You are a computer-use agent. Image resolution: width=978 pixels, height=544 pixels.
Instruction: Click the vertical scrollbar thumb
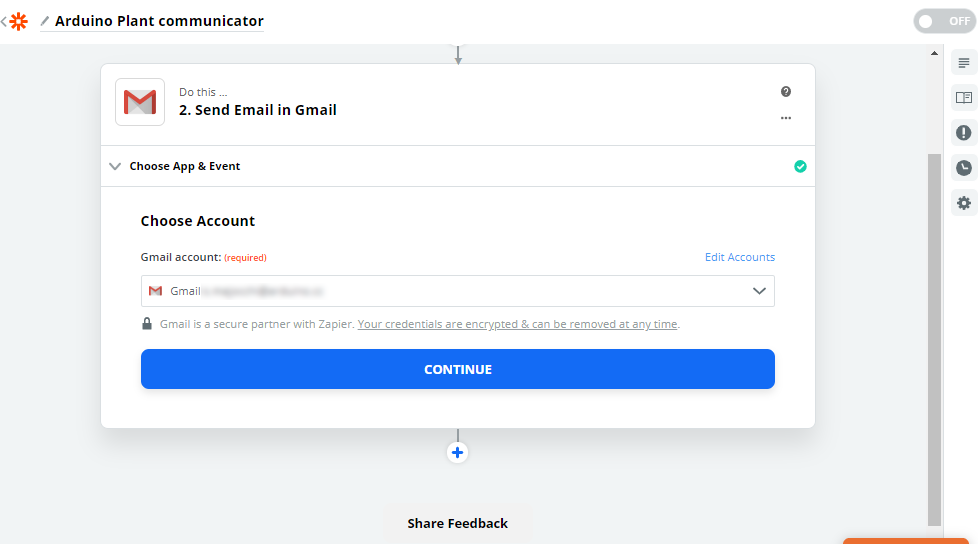coord(934,338)
